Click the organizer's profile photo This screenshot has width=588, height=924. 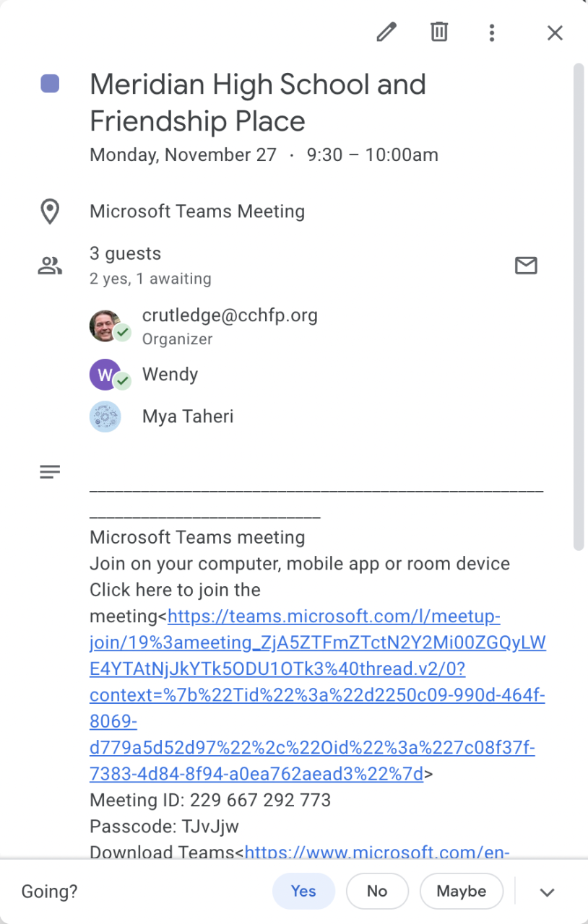point(105,326)
